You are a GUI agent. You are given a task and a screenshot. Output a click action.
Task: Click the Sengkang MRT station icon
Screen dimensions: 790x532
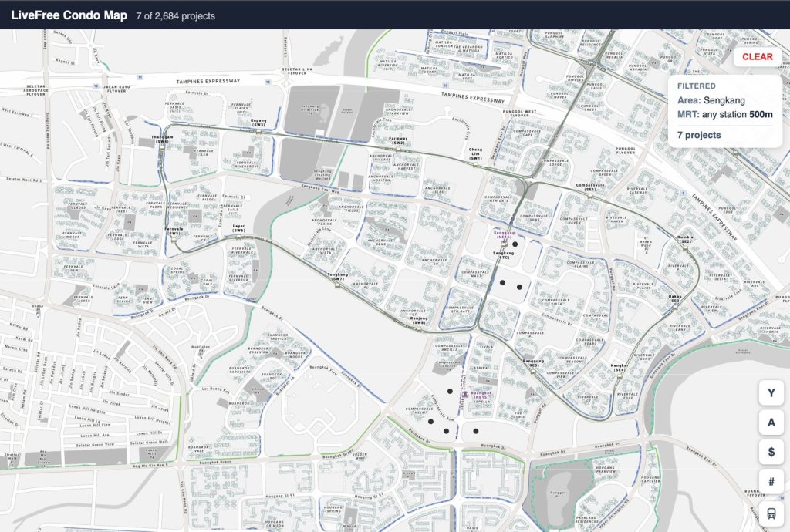504,244
